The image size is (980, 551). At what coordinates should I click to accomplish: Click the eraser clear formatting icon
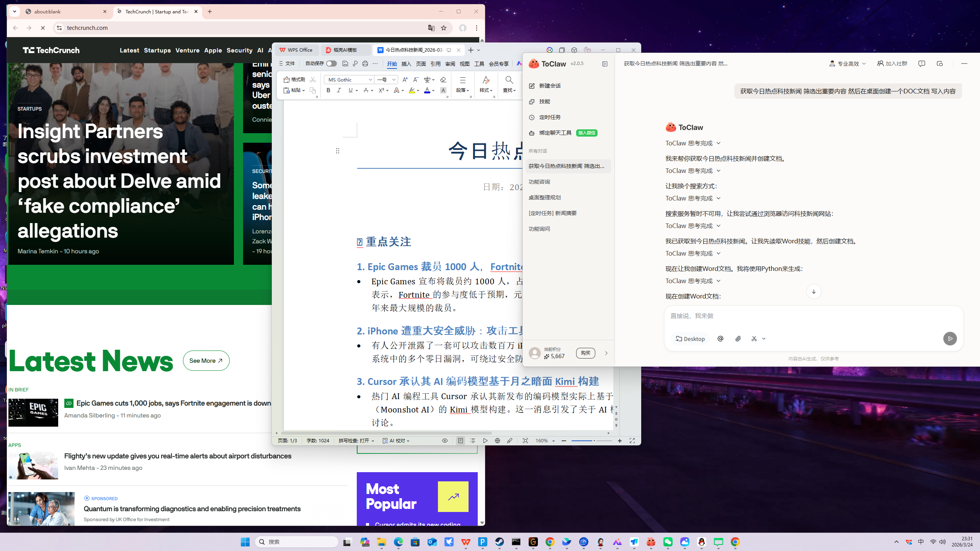(443, 80)
